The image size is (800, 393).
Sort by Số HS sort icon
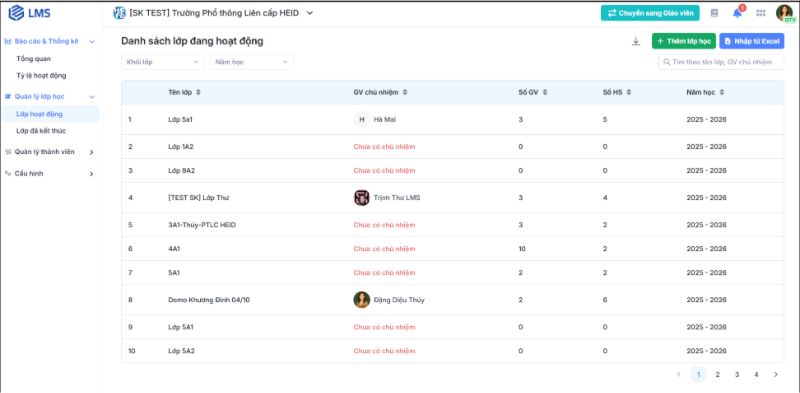coord(629,92)
